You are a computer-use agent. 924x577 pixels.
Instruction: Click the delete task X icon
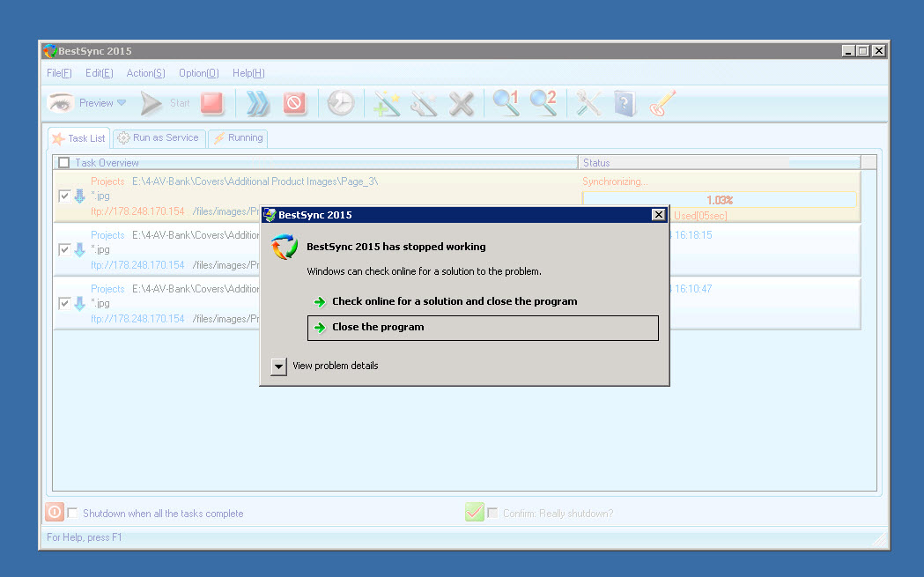coord(461,104)
